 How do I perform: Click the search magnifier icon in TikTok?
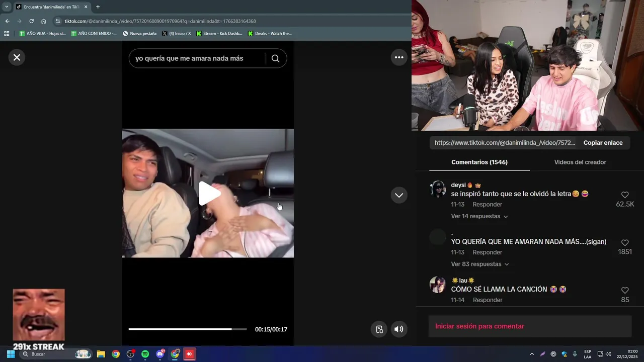(275, 58)
